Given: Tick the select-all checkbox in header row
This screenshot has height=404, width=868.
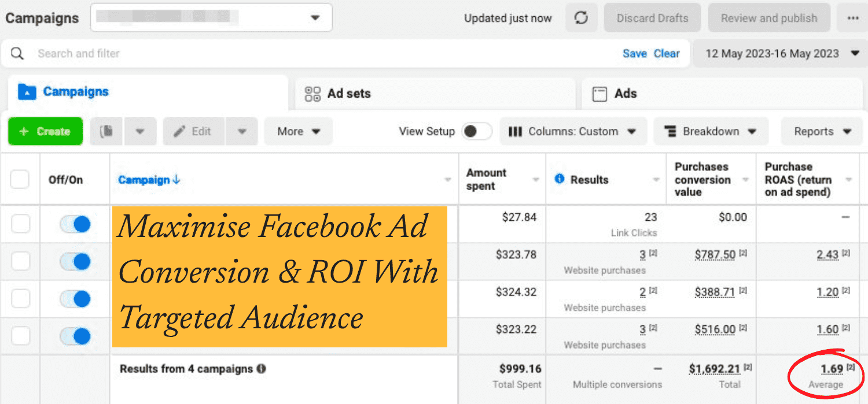Looking at the screenshot, I should tap(20, 179).
